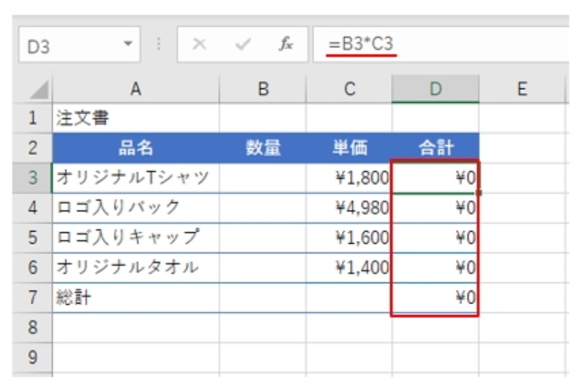Click the Insert Function fx icon
The image size is (576, 392).
point(286,45)
